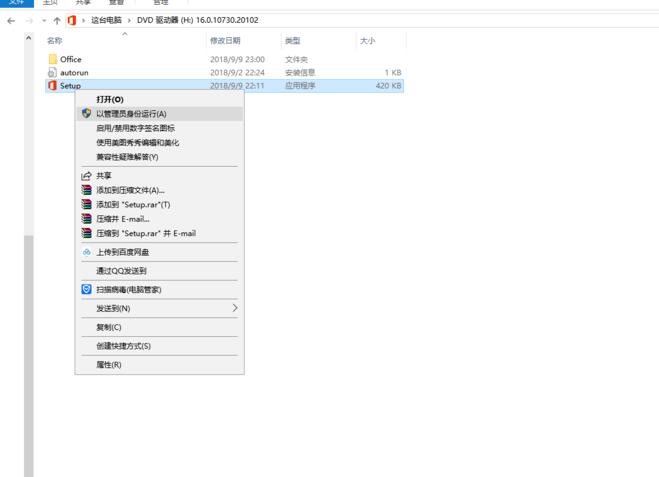Image resolution: width=659 pixels, height=477 pixels.
Task: Click navigation pane scroll up arrow
Action: pyautogui.click(x=29, y=38)
